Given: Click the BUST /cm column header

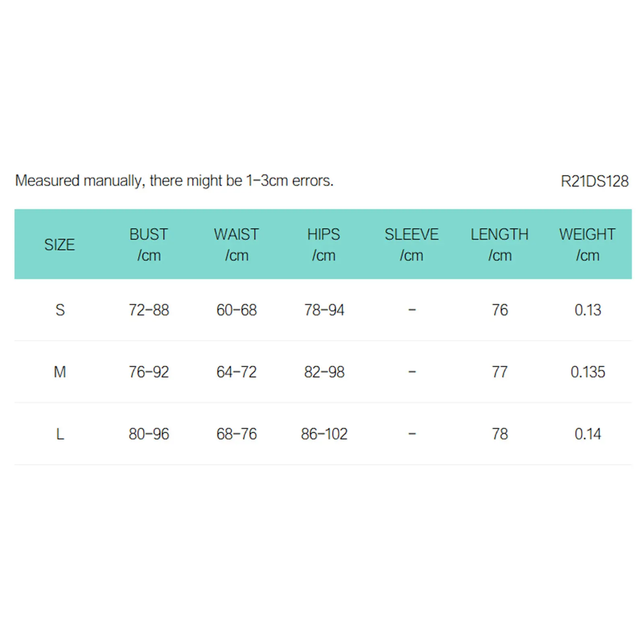Looking at the screenshot, I should tap(149, 245).
